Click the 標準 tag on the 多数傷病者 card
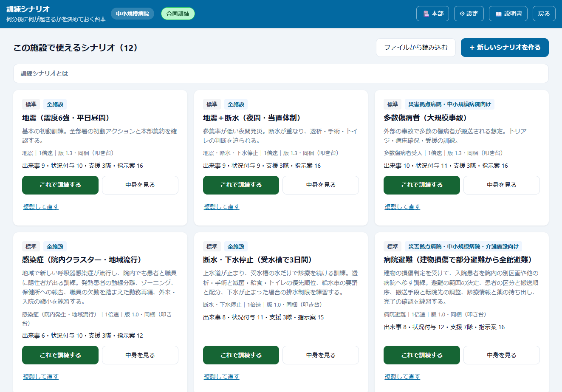The image size is (562, 392). (x=393, y=104)
